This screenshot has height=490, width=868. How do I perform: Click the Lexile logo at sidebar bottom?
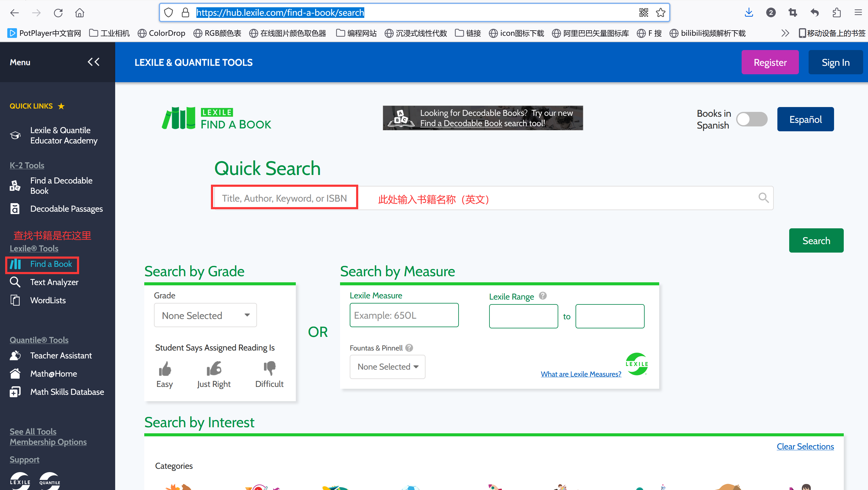[x=20, y=481]
